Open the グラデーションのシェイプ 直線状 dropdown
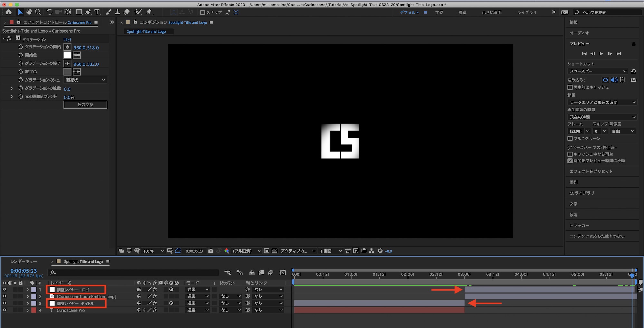 [x=85, y=80]
